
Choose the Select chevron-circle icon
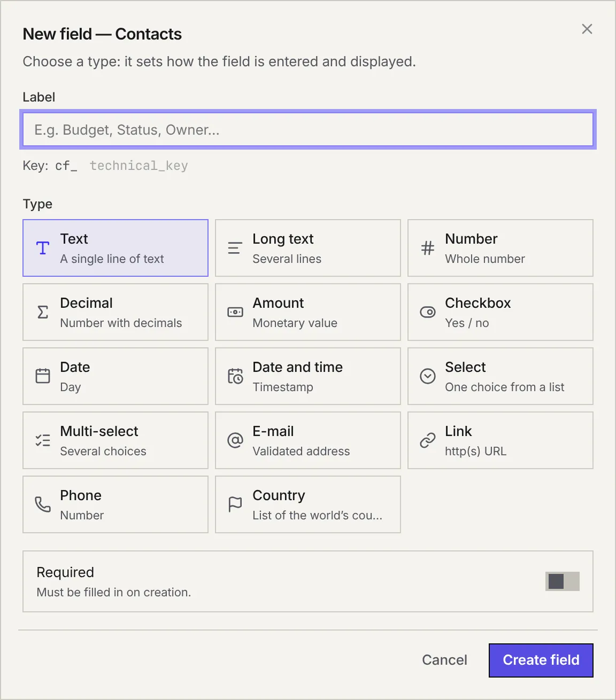click(x=428, y=376)
